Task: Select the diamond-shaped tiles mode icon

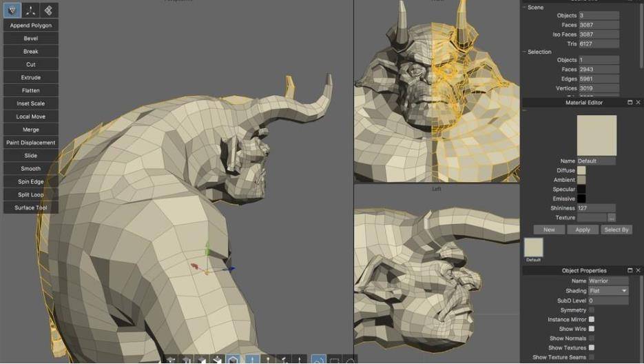Action: tap(49, 10)
